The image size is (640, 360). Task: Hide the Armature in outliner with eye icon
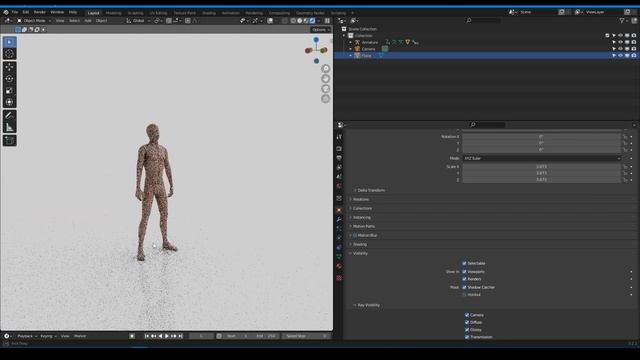pyautogui.click(x=620, y=42)
